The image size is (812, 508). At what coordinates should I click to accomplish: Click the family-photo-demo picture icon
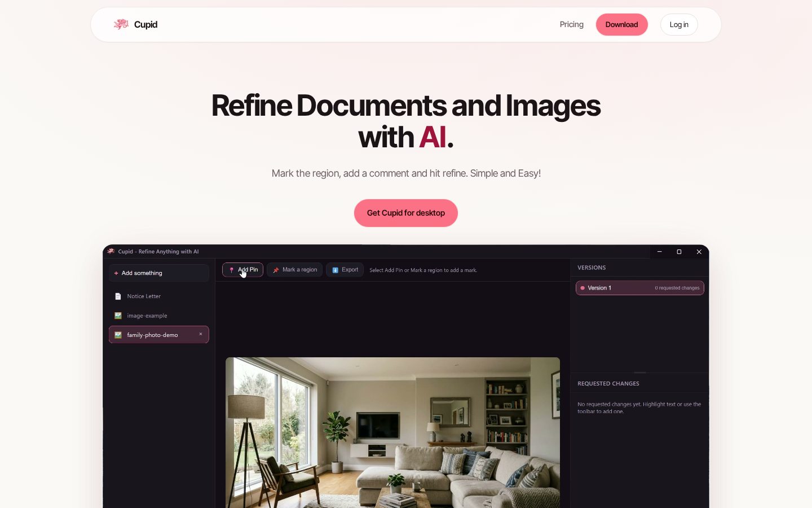[118, 335]
